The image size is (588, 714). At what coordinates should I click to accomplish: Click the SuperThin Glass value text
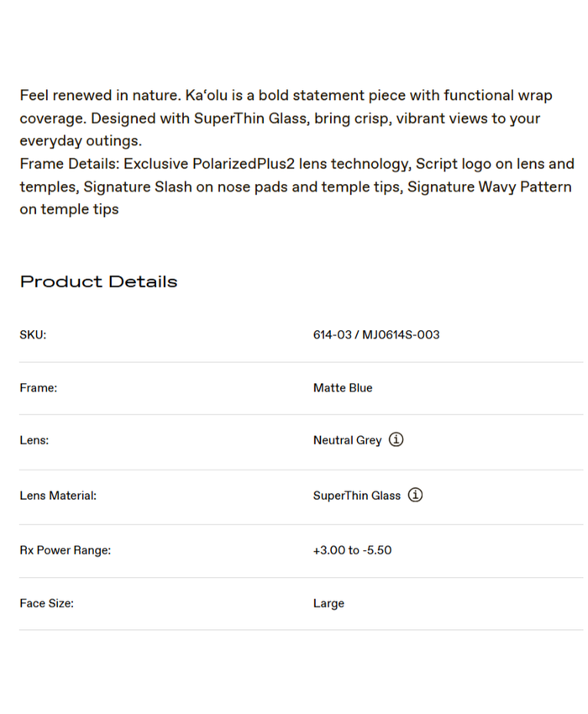(x=357, y=496)
